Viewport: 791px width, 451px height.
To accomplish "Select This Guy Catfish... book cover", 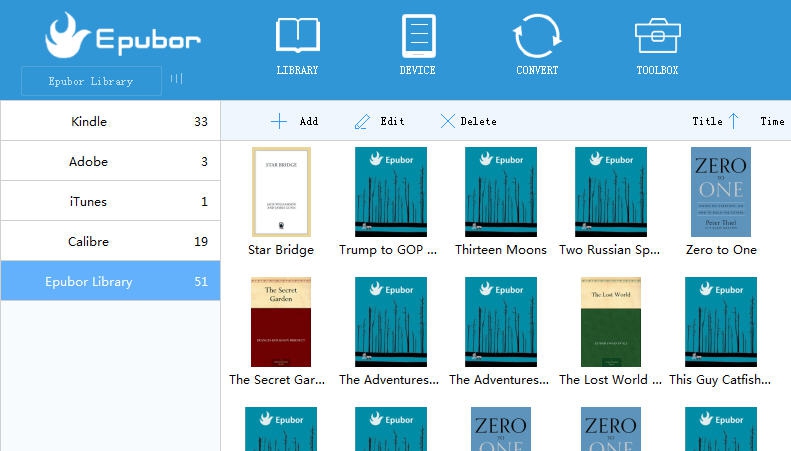I will [x=721, y=322].
